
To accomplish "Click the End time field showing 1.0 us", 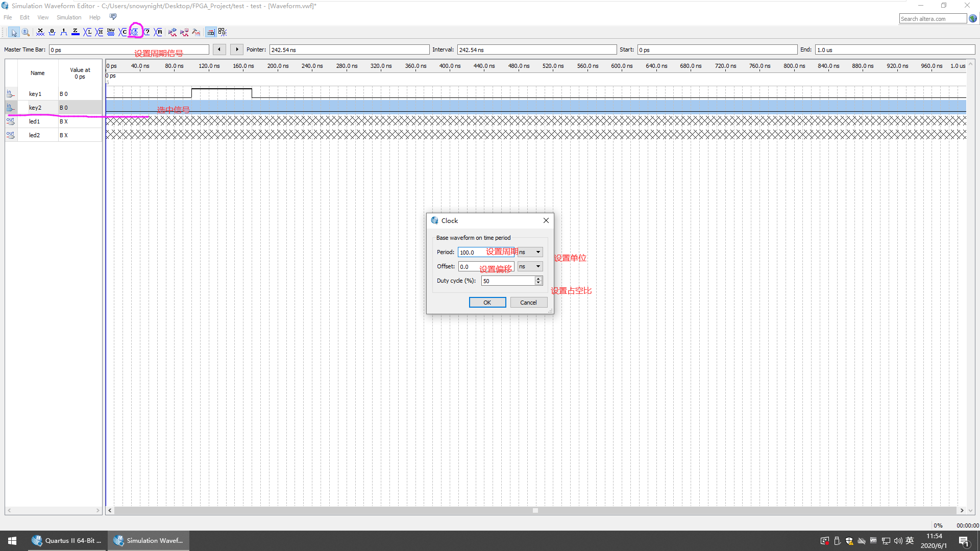I will click(895, 49).
